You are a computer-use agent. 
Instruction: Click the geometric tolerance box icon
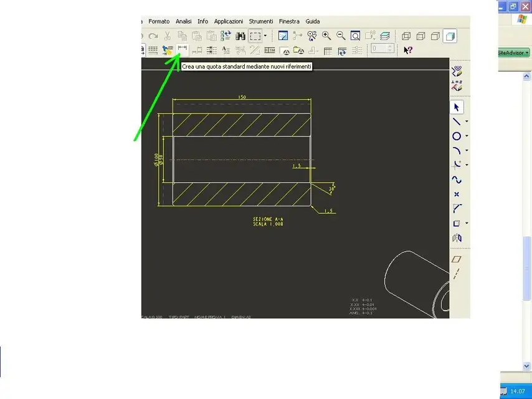pyautogui.click(x=270, y=50)
